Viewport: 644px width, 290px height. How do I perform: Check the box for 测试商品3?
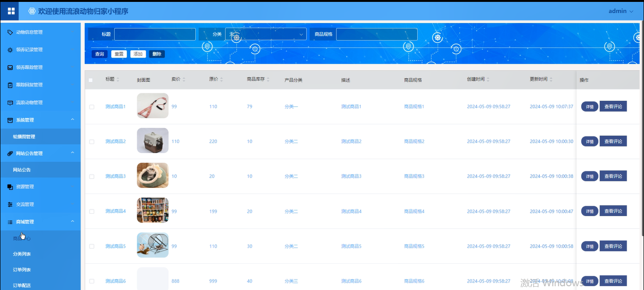(x=92, y=177)
